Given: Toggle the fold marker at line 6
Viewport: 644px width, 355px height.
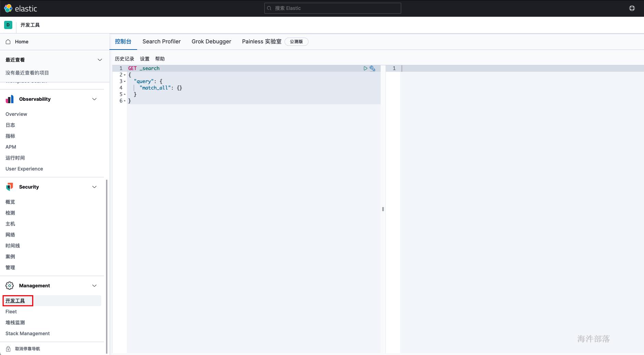Looking at the screenshot, I should (x=125, y=101).
